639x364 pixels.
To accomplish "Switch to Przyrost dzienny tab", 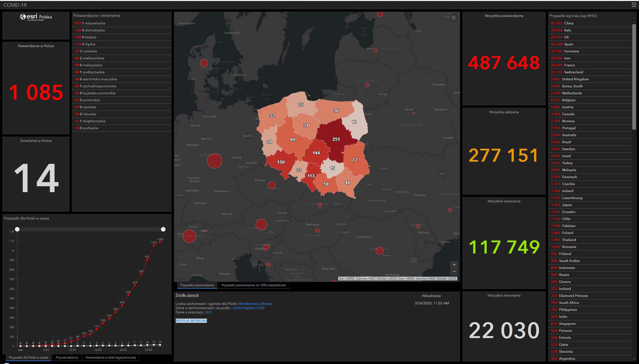I will tap(67, 357).
